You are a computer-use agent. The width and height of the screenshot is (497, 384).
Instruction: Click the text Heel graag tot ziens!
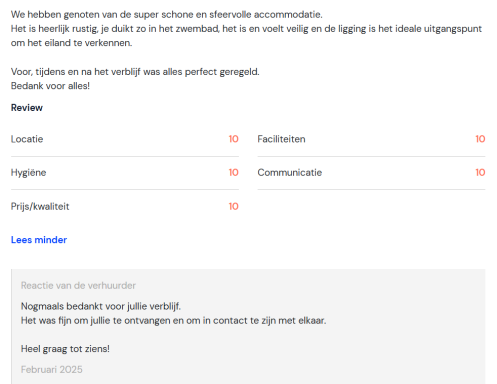point(65,349)
